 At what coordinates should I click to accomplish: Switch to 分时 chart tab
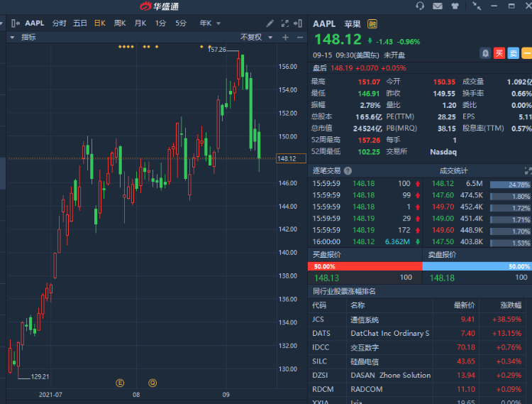pos(60,23)
